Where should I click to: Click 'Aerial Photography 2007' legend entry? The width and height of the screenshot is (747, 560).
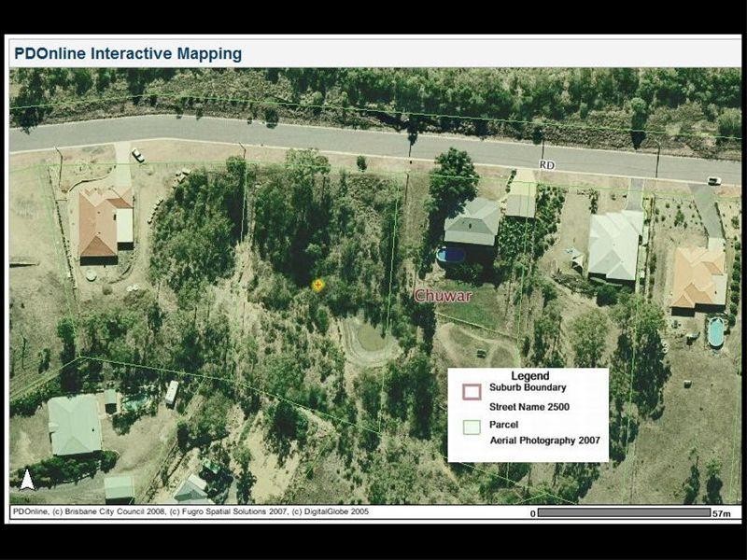(x=545, y=441)
